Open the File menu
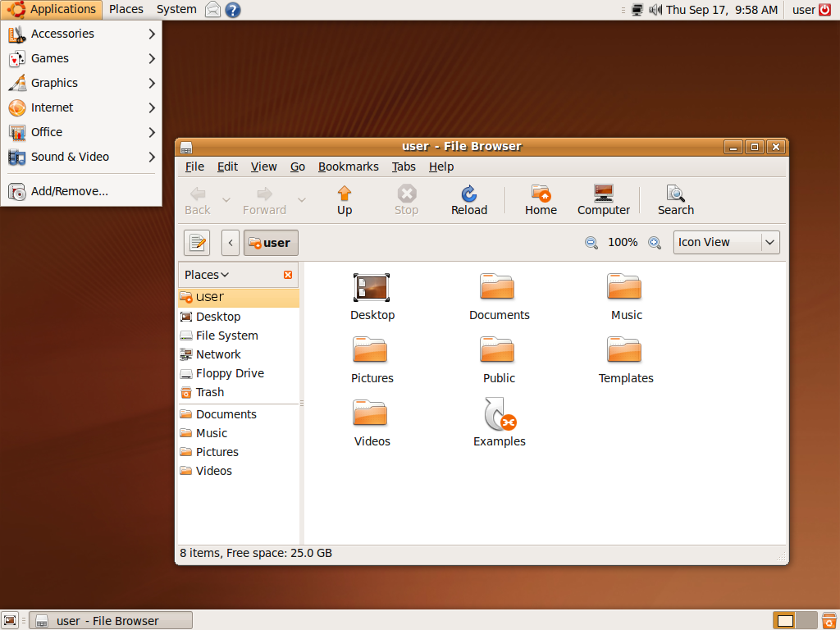The width and height of the screenshot is (840, 630). click(x=194, y=167)
